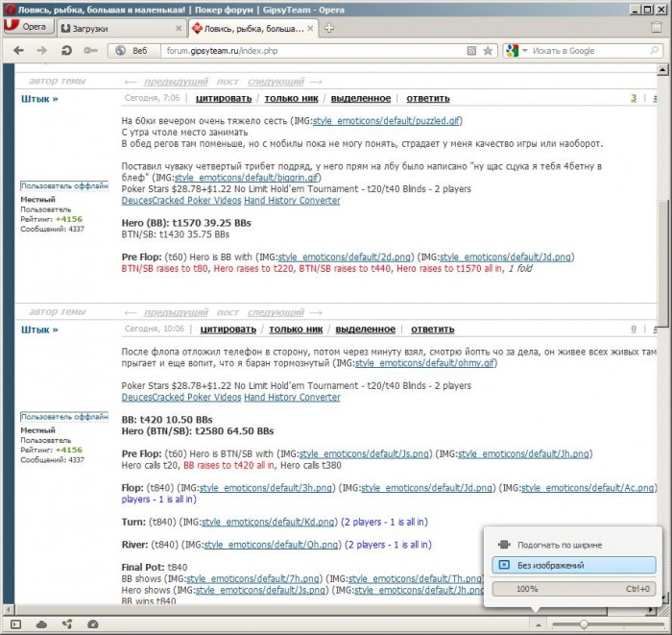Image resolution: width=672 pixels, height=635 pixels.
Task: Focus the Искать в Google search field
Action: [589, 51]
